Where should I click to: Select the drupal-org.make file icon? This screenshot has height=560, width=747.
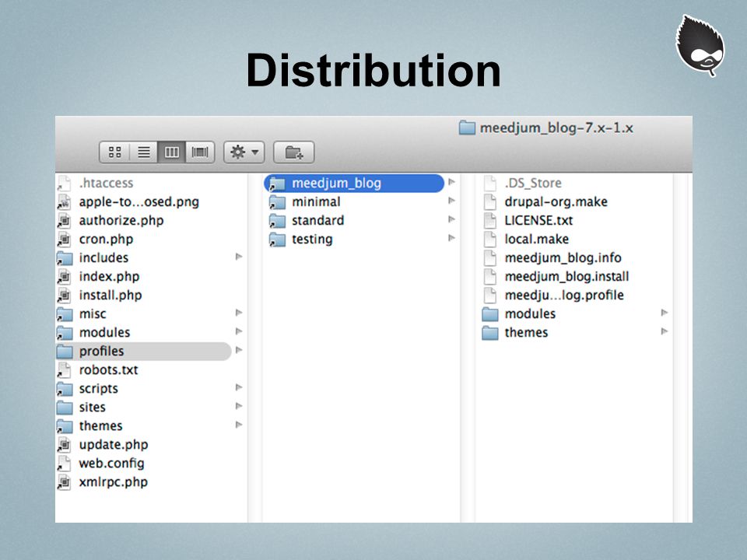coord(490,202)
